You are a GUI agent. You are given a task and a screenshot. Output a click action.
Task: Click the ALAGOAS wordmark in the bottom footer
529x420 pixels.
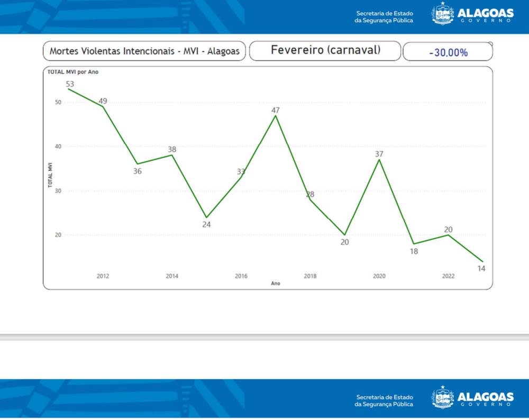(x=485, y=397)
